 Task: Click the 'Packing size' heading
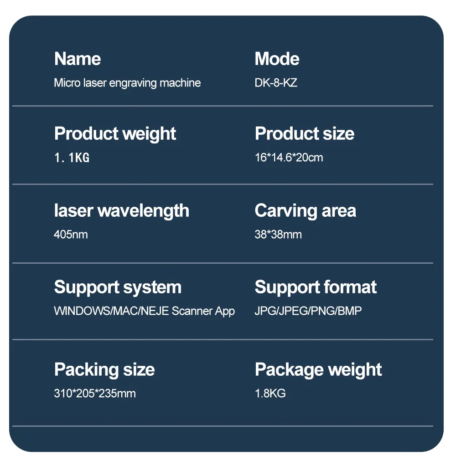coord(104,370)
